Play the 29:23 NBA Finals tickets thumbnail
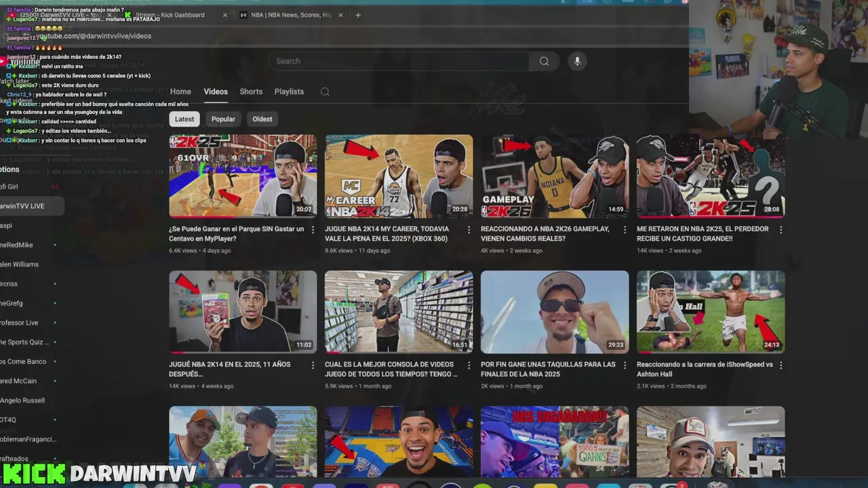 555,312
